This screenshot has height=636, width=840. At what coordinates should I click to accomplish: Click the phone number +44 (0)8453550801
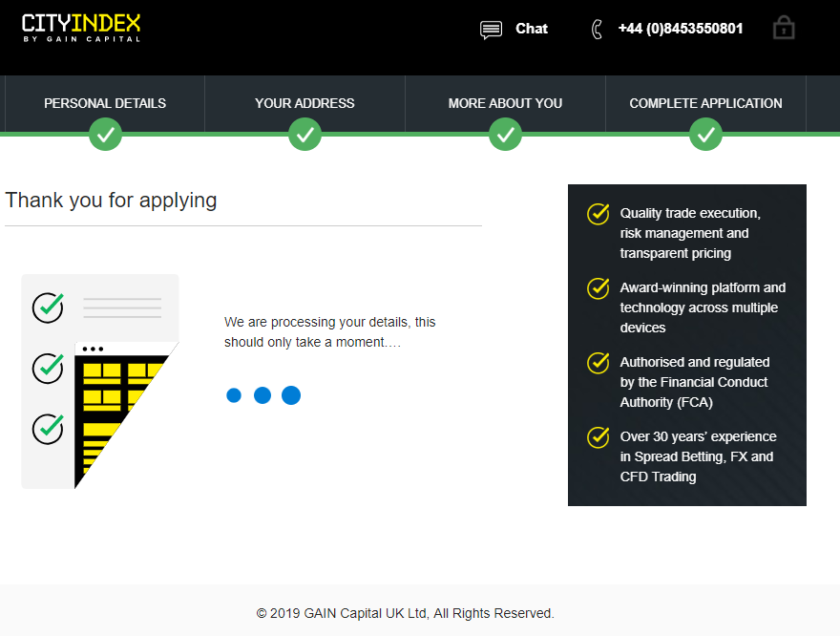pos(681,29)
